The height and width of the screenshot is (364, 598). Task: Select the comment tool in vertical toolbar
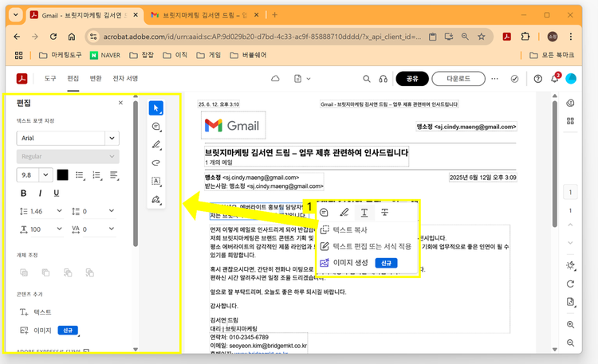(156, 127)
